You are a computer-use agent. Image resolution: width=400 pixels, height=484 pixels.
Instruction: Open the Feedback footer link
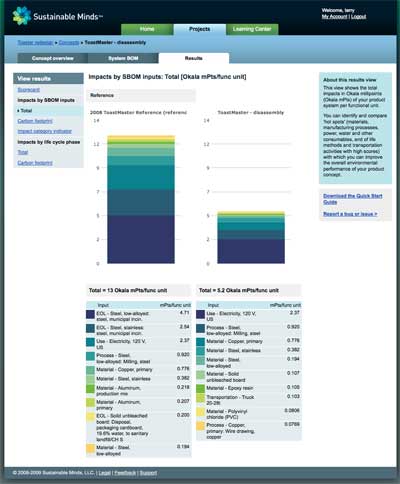[x=125, y=473]
